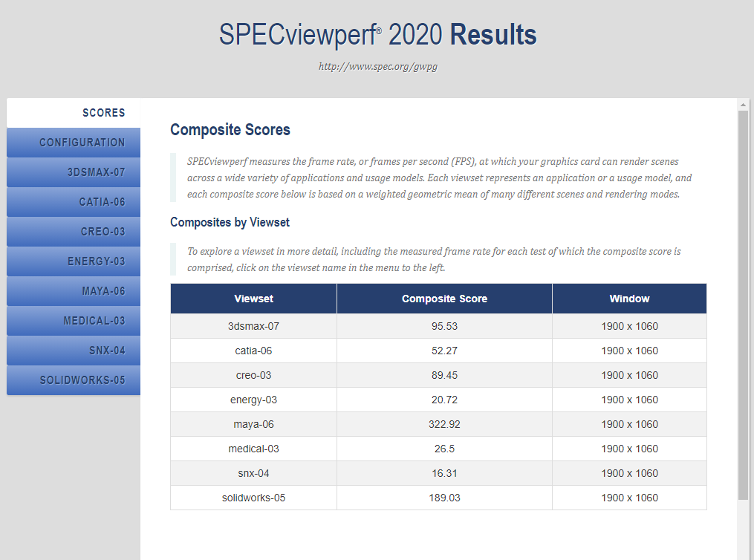754x560 pixels.
Task: Go to the SOLIDWORKS-05 tab
Action: click(x=74, y=380)
